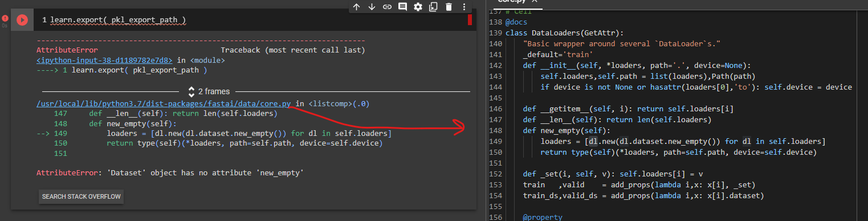Run the learn.export cell

tap(22, 20)
